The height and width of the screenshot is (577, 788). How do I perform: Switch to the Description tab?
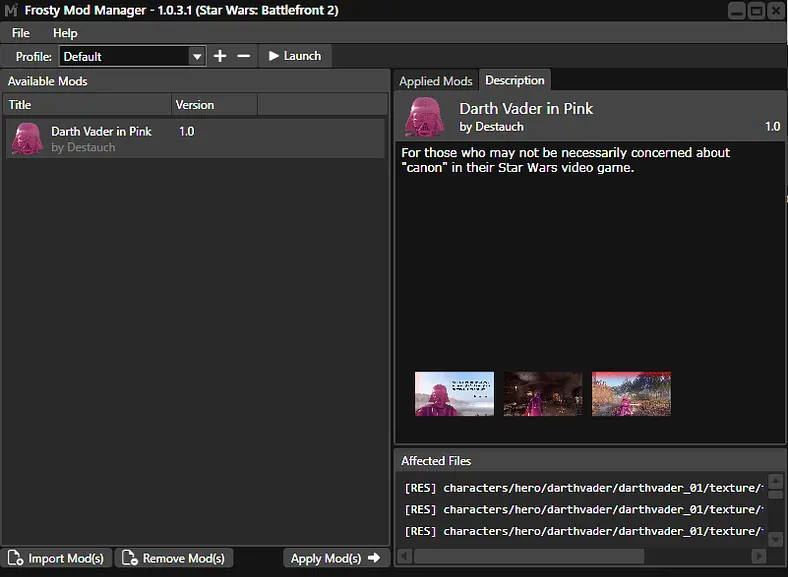coord(515,80)
